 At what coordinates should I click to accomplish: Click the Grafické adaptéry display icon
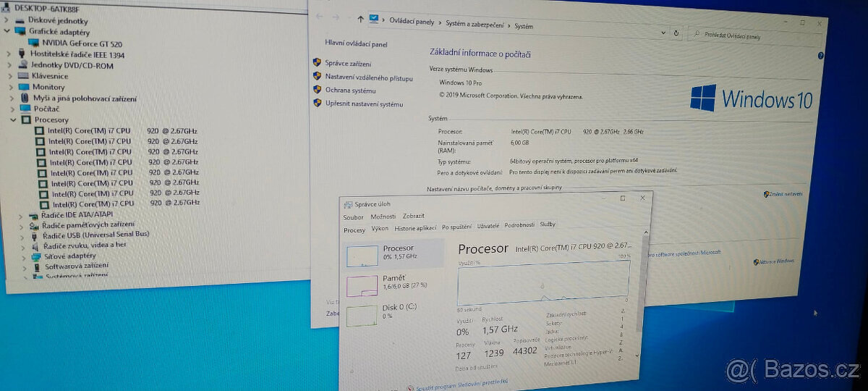pos(20,31)
